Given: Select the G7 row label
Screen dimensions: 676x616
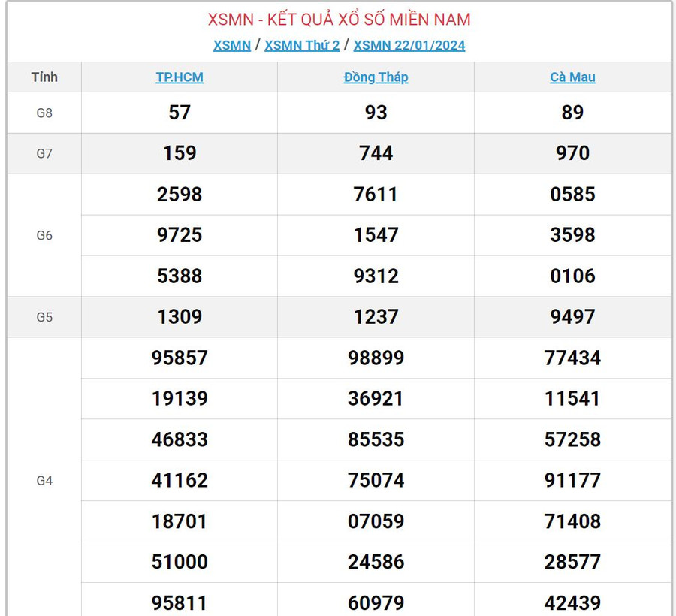Looking at the screenshot, I should [x=44, y=153].
